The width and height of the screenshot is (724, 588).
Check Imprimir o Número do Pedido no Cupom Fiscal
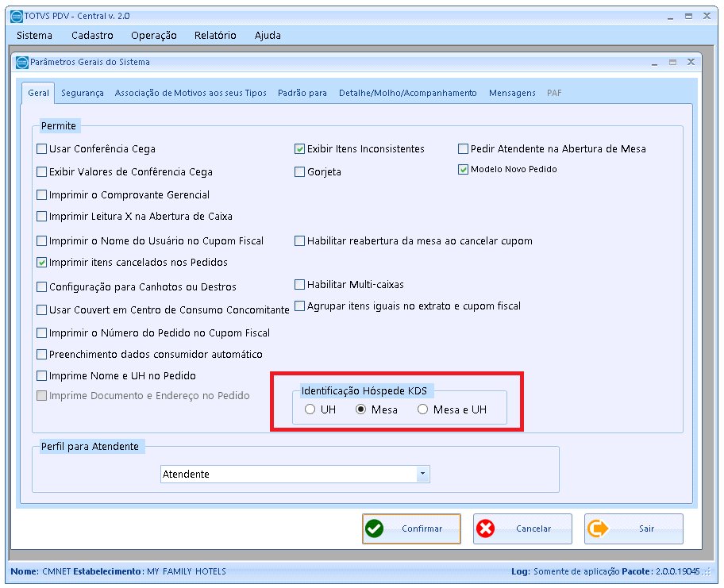[41, 332]
